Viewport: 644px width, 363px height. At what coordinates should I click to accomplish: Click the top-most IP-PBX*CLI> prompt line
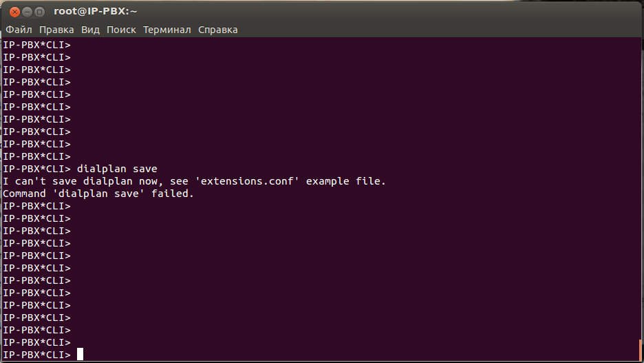(36, 45)
